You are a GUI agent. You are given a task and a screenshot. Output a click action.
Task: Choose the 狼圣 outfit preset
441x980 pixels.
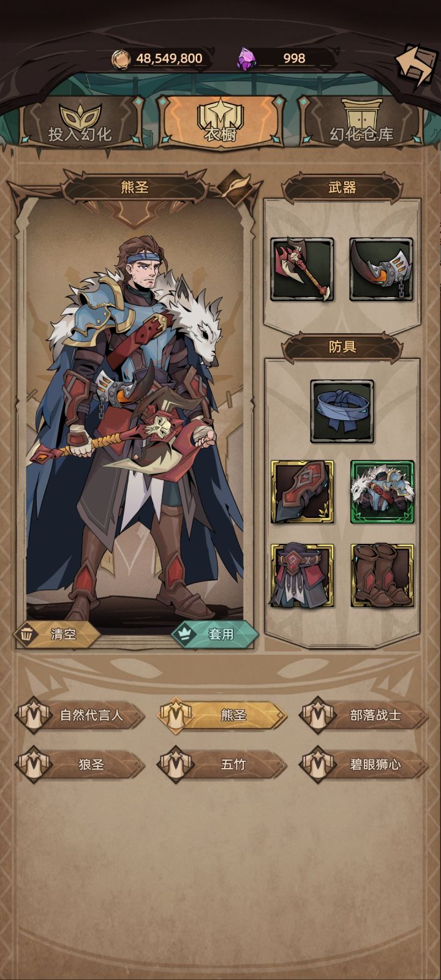coord(80,764)
